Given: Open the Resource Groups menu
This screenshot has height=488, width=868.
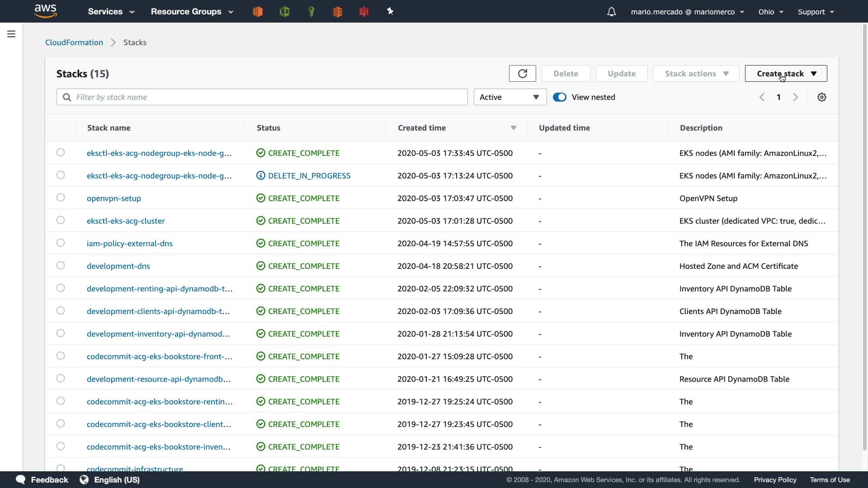Looking at the screenshot, I should [x=192, y=12].
